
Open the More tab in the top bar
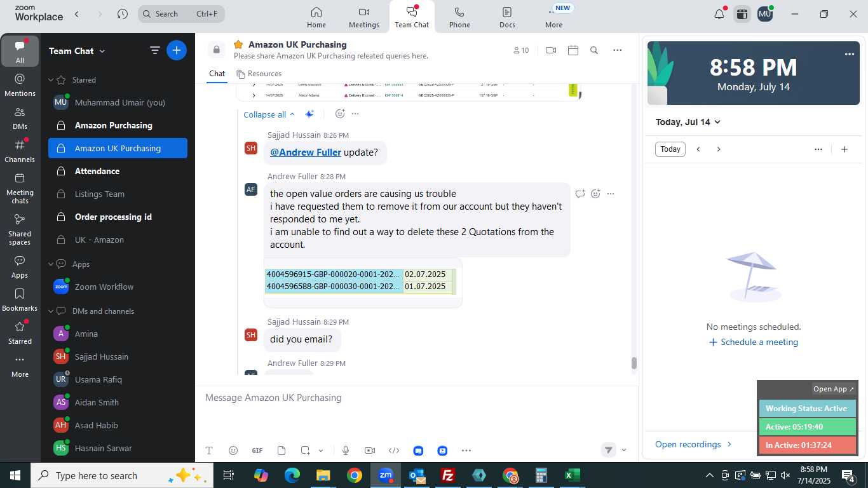(x=553, y=17)
